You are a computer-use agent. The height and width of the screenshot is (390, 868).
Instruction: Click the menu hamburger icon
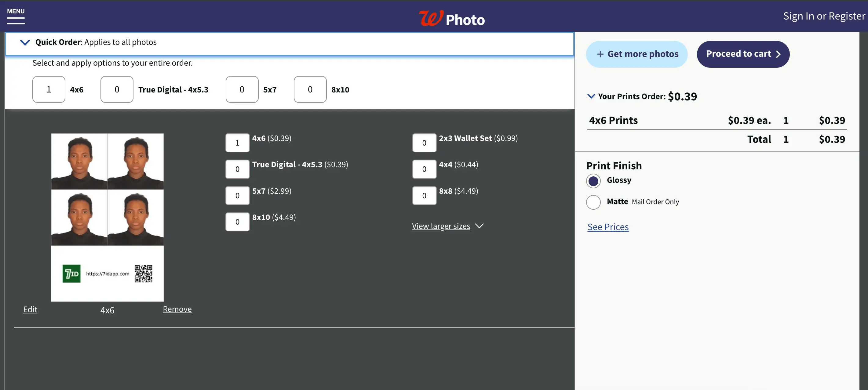(15, 19)
